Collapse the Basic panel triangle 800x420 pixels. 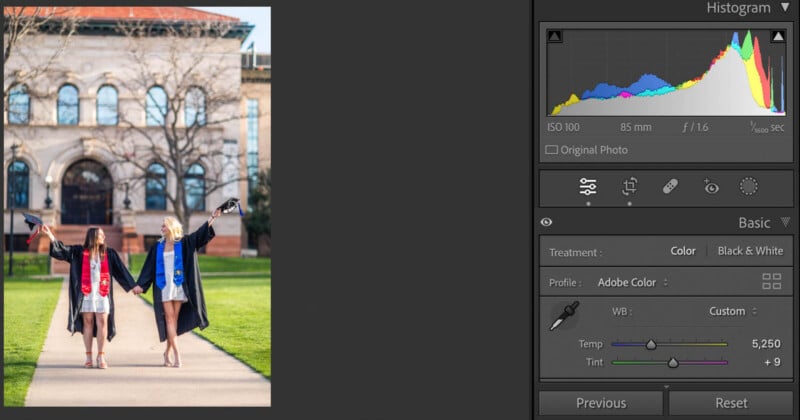click(x=785, y=223)
